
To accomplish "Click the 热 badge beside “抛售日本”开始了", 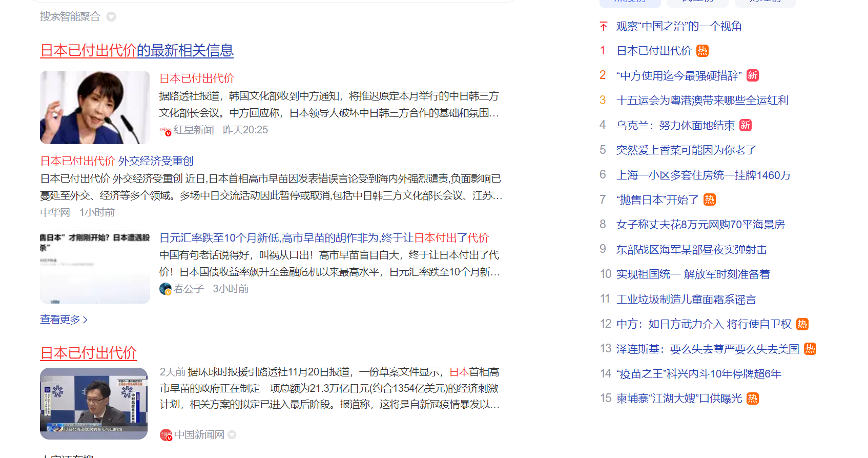I will [x=709, y=200].
